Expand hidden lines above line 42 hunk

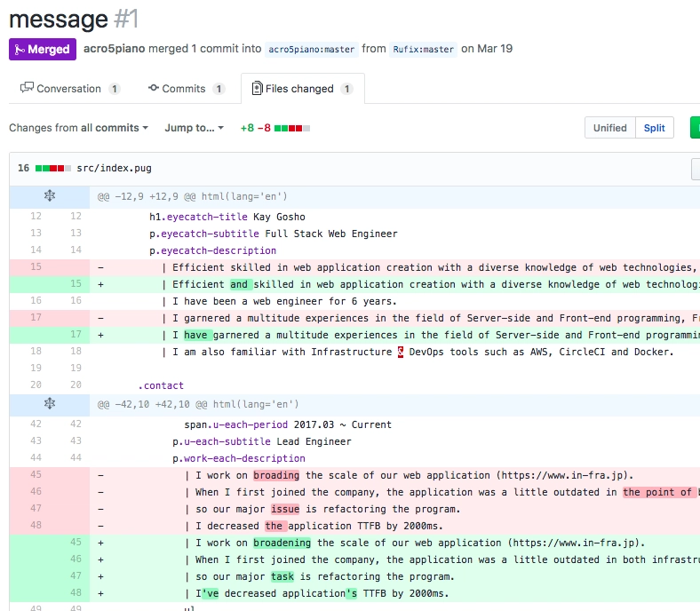pyautogui.click(x=50, y=404)
